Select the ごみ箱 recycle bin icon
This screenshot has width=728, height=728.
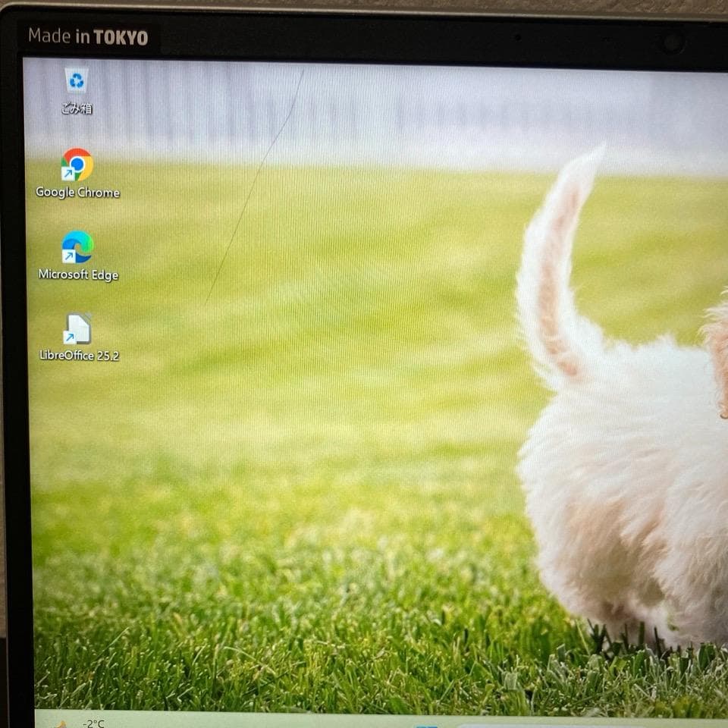[77, 80]
